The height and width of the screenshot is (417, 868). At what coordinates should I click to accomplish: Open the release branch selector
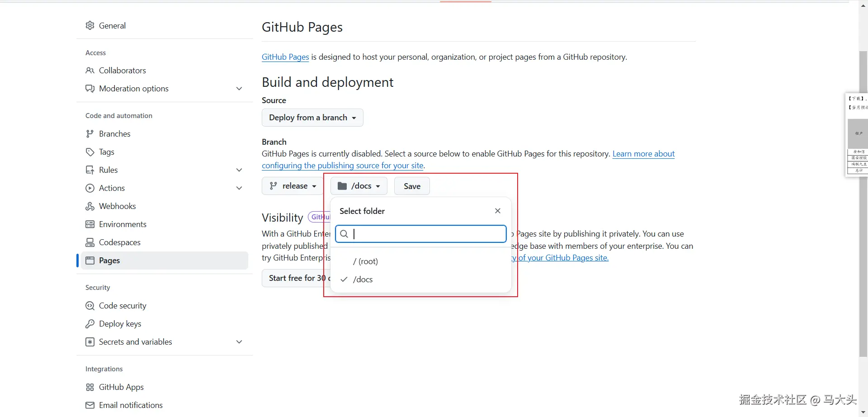point(292,186)
